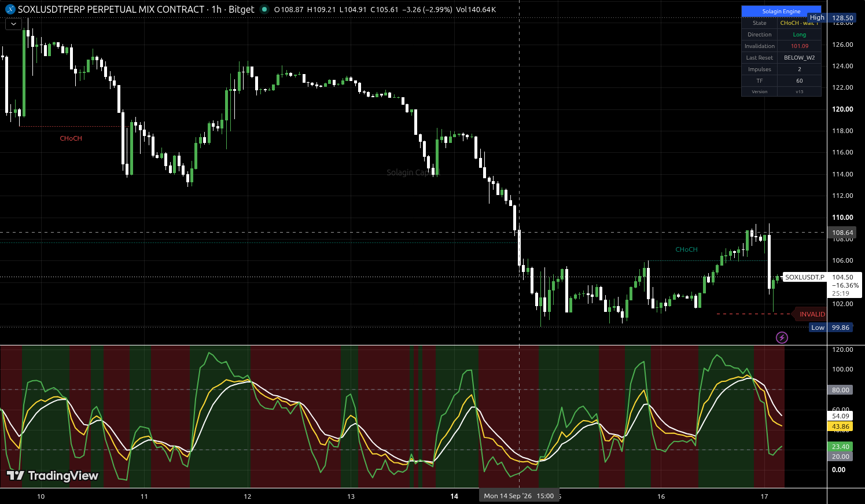This screenshot has width=865, height=504.
Task: Click the High 128.50 price label
Action: 832,18
